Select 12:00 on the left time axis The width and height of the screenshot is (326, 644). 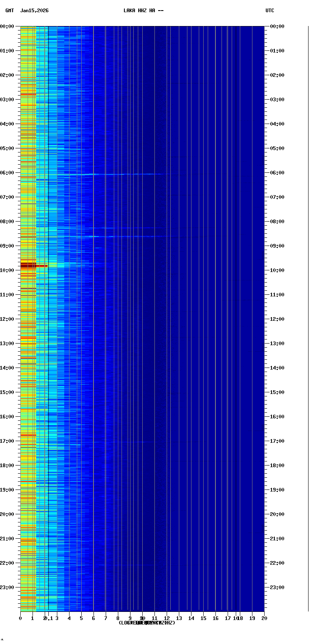[x=7, y=319]
